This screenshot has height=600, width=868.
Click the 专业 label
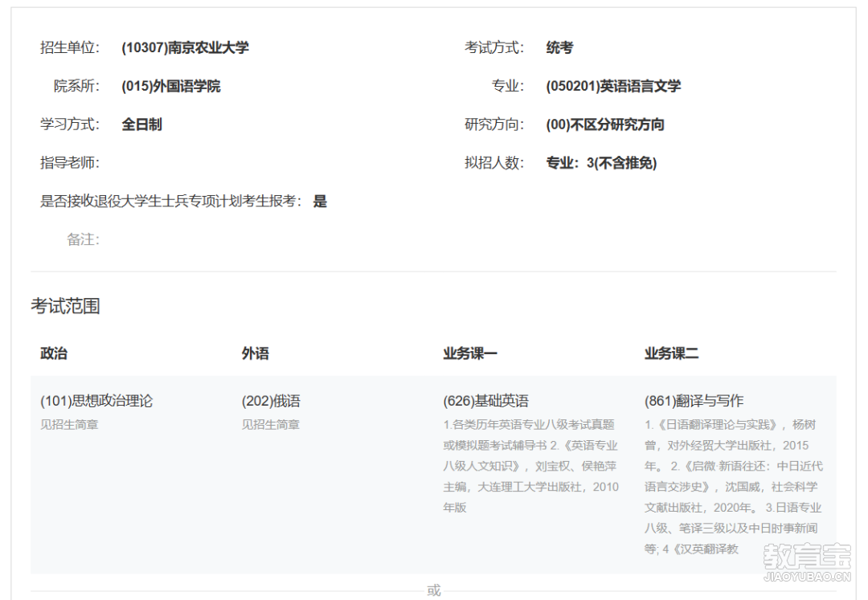coord(508,86)
